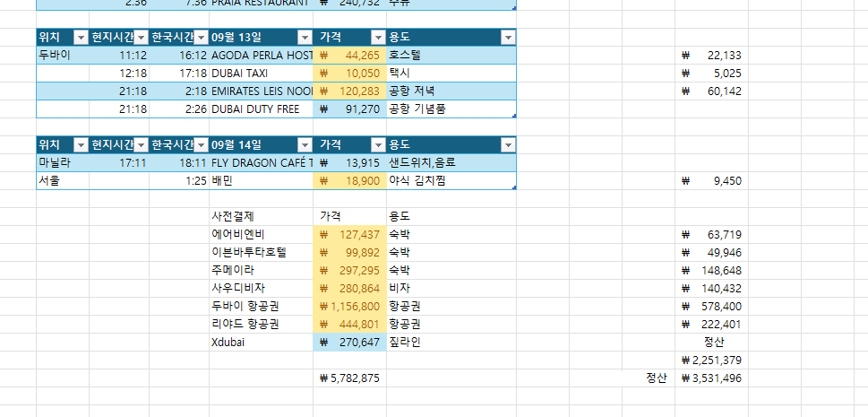The image size is (868, 417).
Task: Select the 5,782,875 total cell
Action: [x=349, y=378]
